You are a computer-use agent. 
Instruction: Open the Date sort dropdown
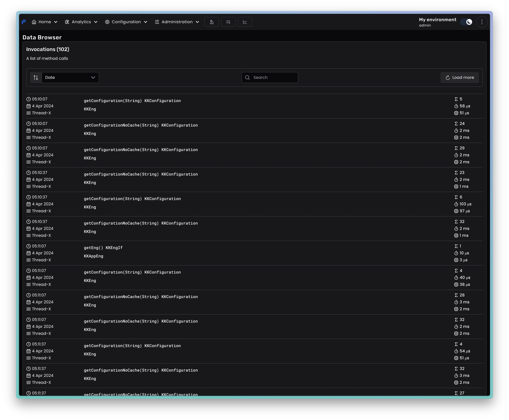coord(70,77)
